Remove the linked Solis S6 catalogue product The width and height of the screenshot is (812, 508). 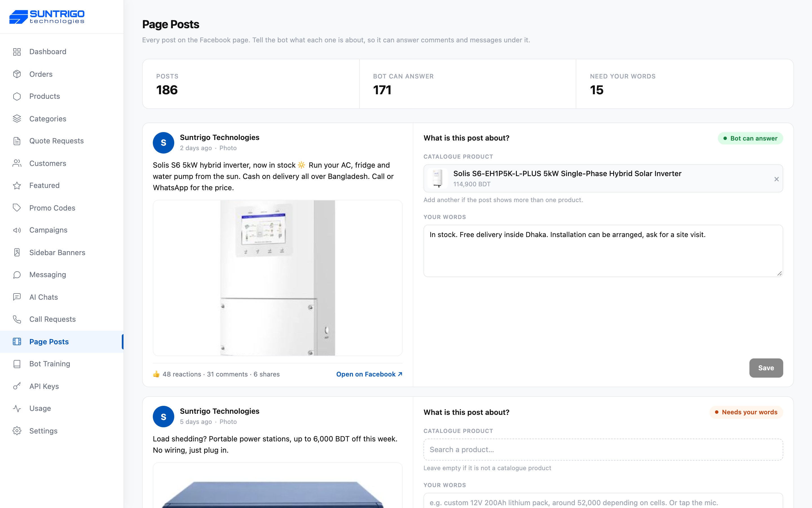(x=776, y=179)
